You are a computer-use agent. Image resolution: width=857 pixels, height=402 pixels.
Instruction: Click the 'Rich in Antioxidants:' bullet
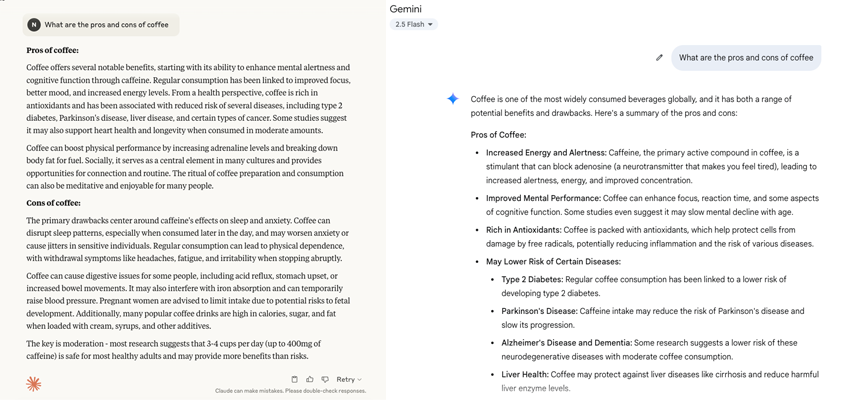tap(524, 230)
